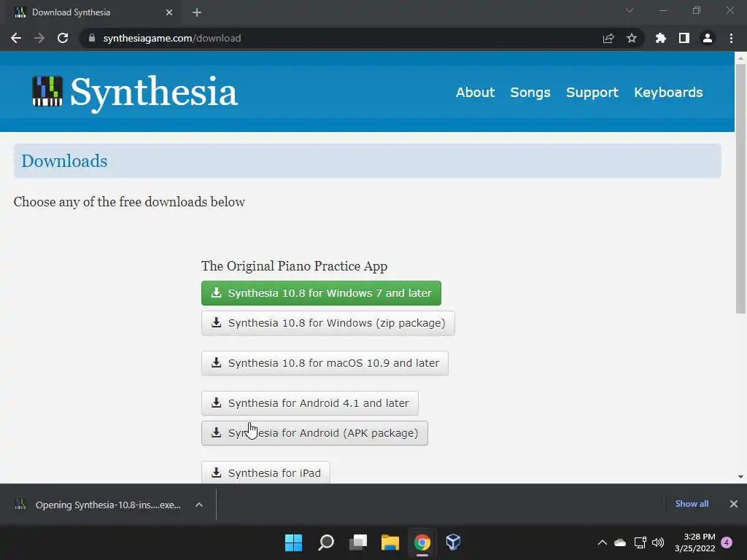Download Synthesia 10.8 for macOS 10.9

325,363
